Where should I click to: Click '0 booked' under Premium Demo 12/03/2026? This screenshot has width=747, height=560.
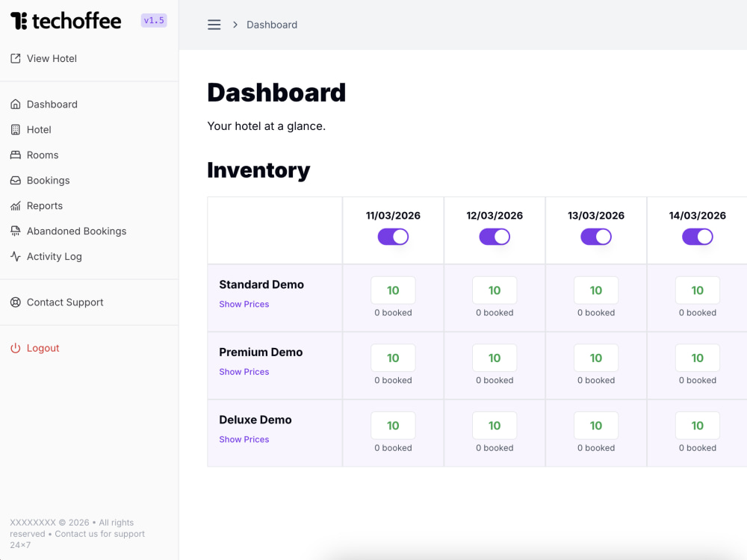[495, 380]
